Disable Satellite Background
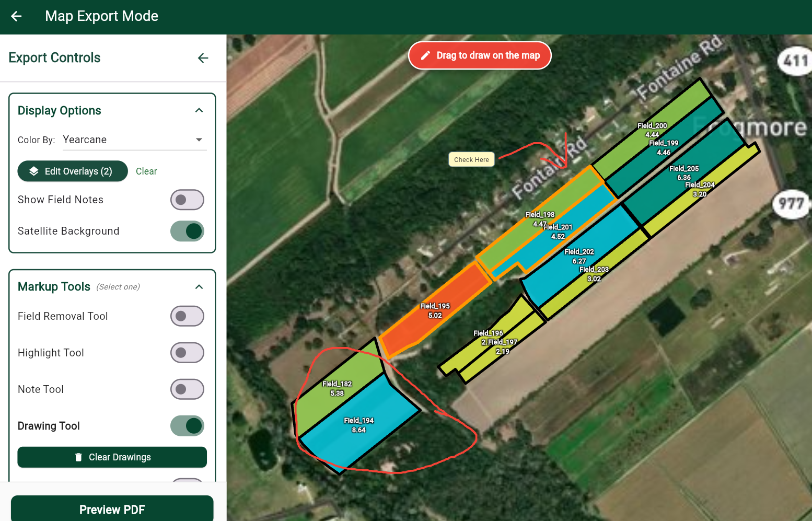Screen dimensions: 812x521 (187, 231)
